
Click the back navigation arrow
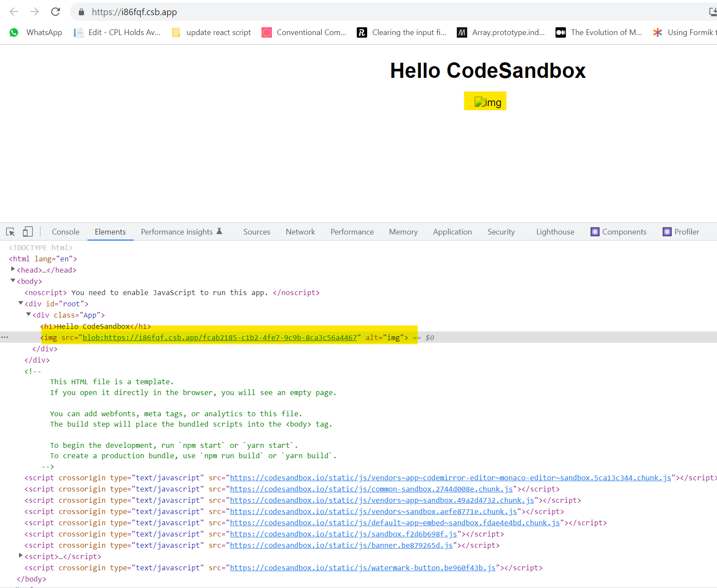[13, 12]
